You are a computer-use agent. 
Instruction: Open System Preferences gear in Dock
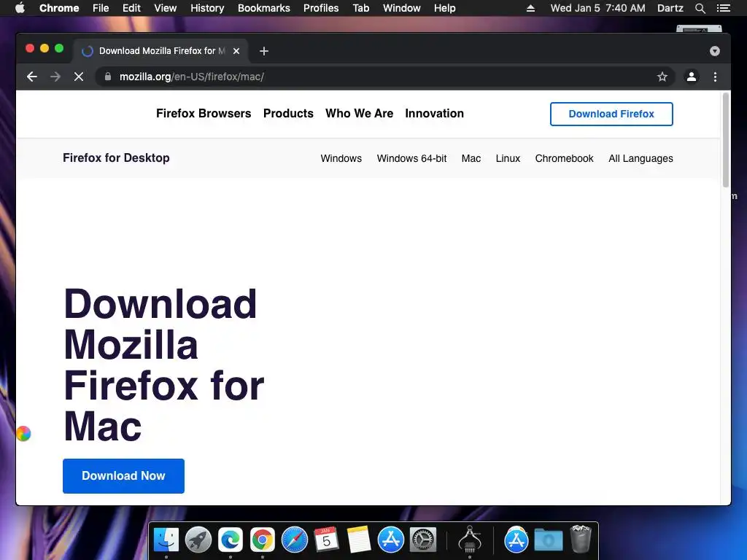click(x=423, y=540)
